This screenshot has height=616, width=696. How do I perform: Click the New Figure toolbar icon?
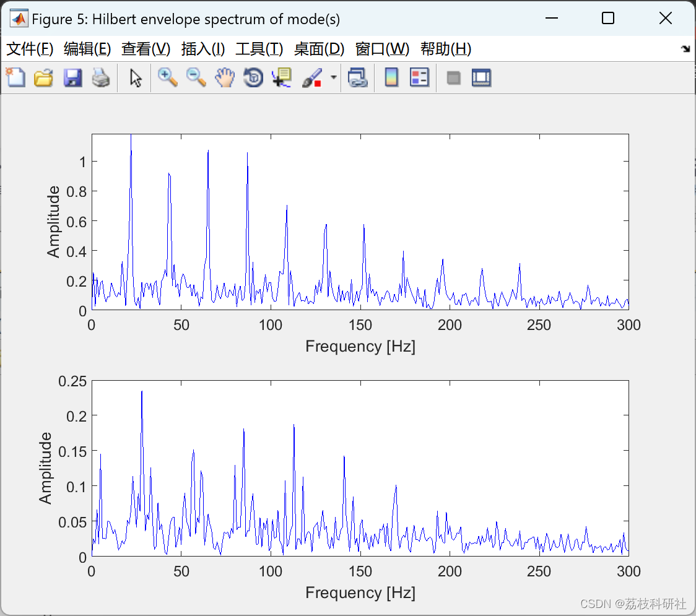[x=15, y=77]
